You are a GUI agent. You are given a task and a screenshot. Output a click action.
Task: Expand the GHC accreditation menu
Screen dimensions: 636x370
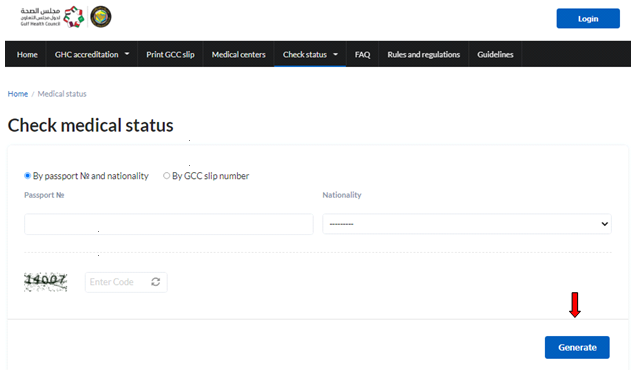click(92, 54)
